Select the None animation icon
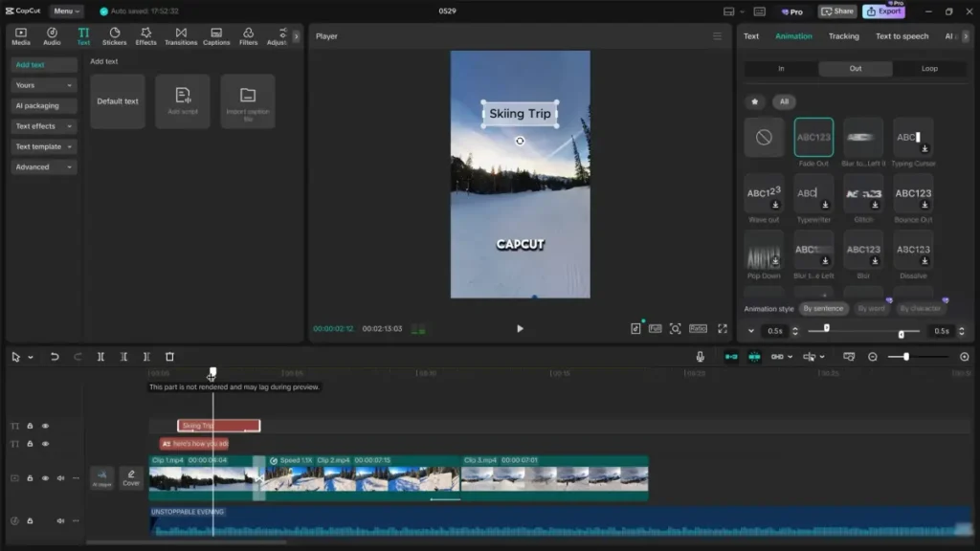This screenshot has height=551, width=980. pos(764,137)
